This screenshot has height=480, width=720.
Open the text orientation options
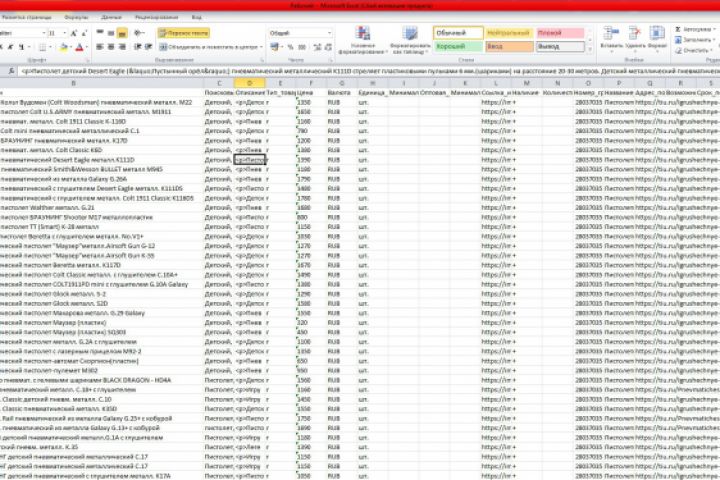[139, 33]
